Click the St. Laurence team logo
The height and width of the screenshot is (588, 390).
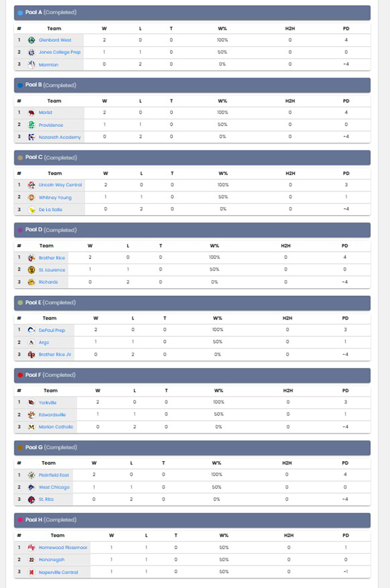click(32, 270)
